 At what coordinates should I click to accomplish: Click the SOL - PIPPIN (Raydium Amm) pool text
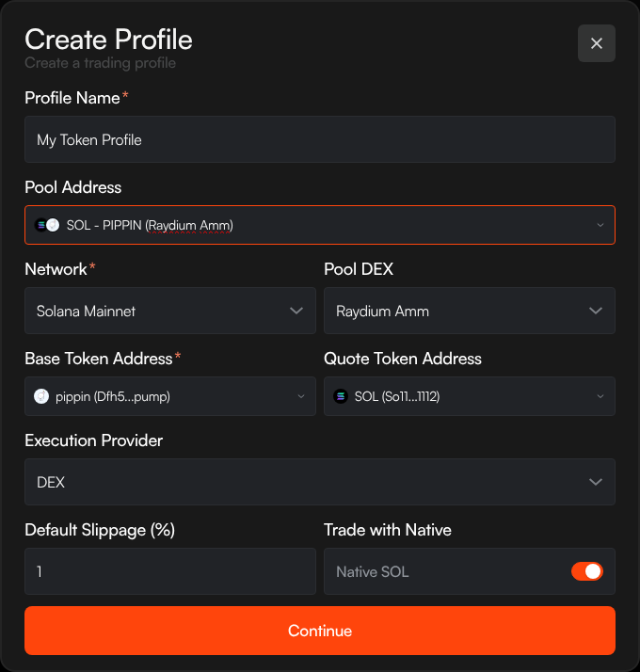point(150,225)
